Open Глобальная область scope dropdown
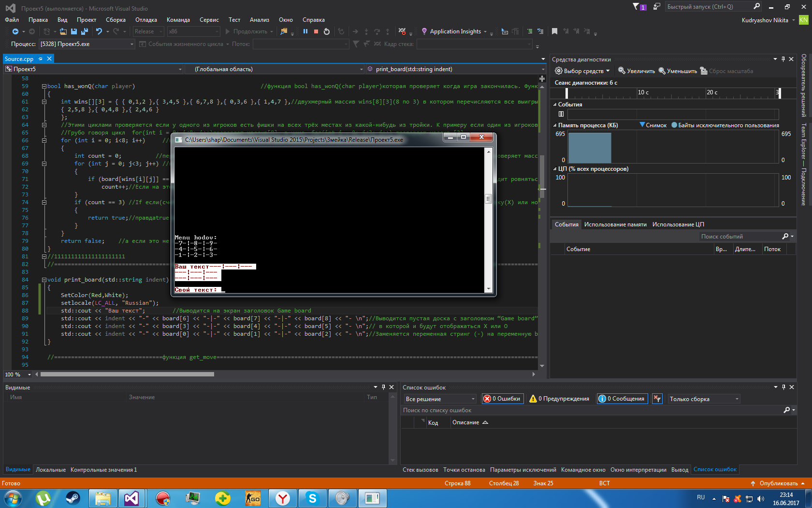The image size is (812, 508). [x=275, y=69]
